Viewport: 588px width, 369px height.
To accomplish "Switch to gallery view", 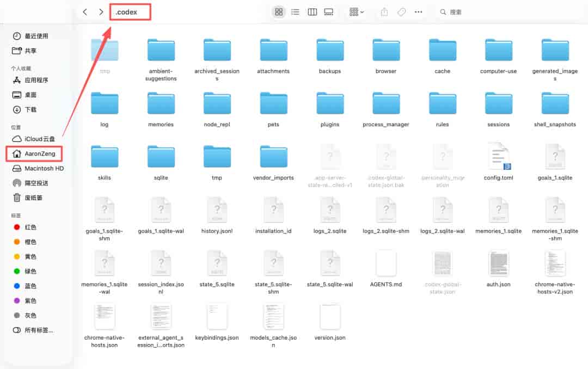I will click(x=328, y=12).
